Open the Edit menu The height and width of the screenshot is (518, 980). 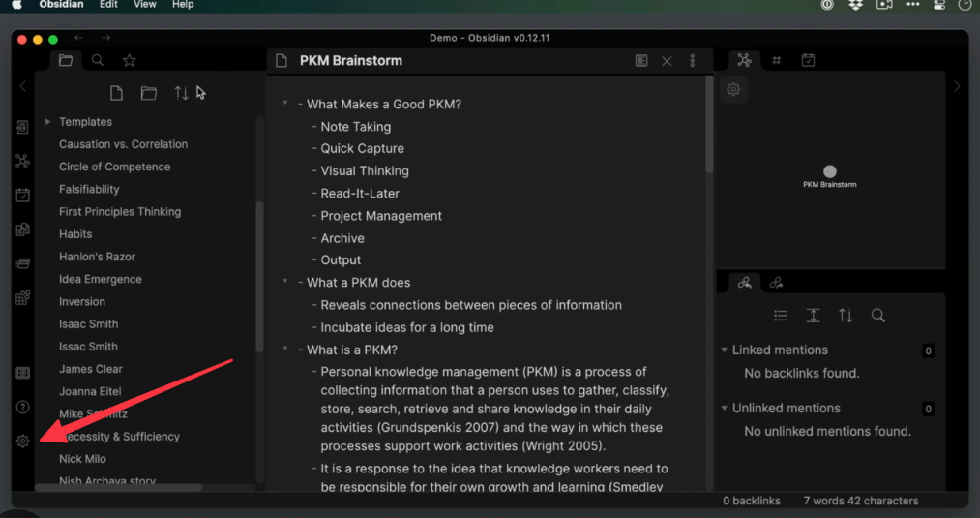pyautogui.click(x=108, y=5)
